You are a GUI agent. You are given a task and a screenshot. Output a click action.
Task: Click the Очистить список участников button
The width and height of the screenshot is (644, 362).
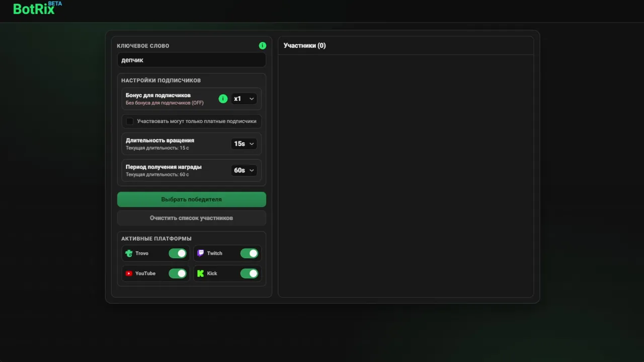pyautogui.click(x=191, y=218)
